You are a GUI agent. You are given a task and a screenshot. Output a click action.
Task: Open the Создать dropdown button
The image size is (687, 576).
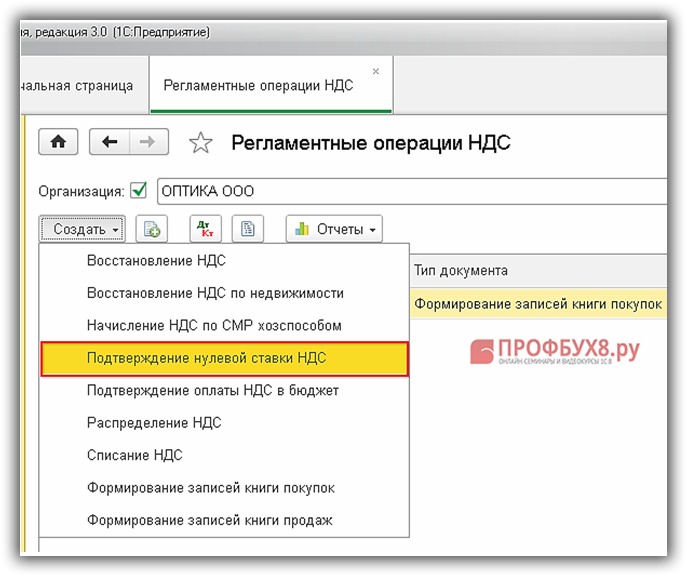click(85, 229)
